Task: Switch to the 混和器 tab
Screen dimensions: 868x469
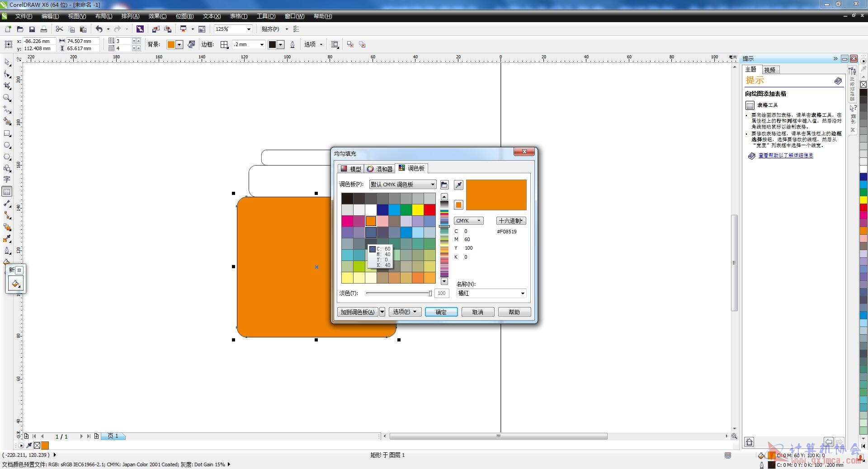Action: click(380, 169)
